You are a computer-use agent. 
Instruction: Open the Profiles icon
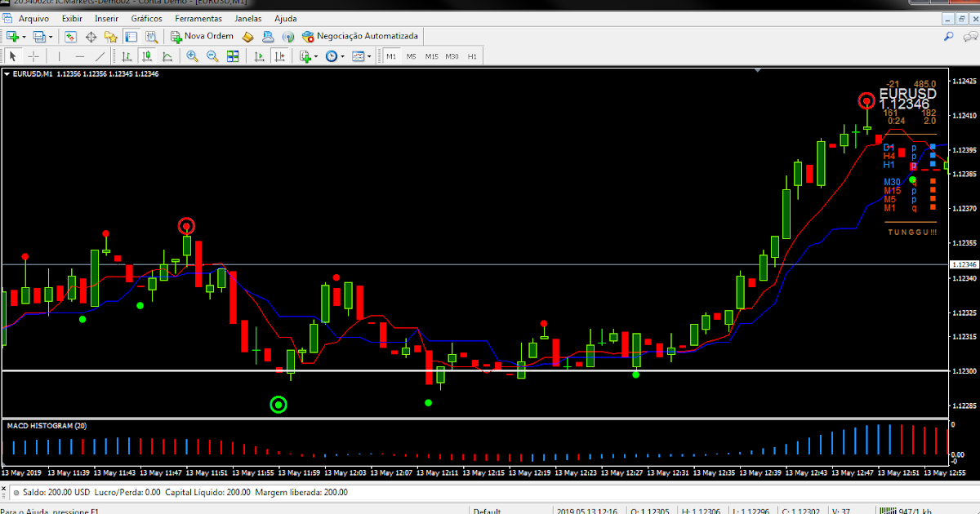click(40, 37)
